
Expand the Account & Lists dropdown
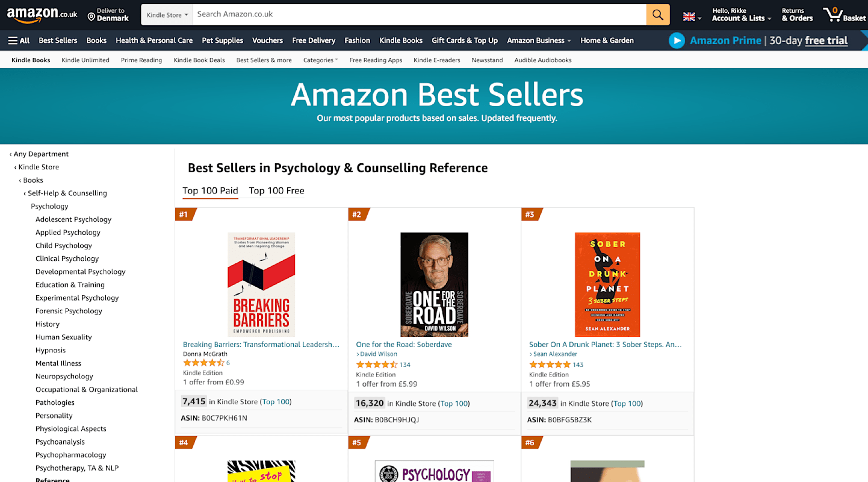741,18
